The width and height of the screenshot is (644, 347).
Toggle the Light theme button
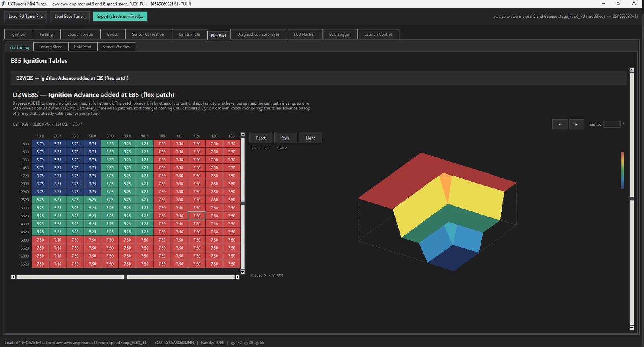310,138
